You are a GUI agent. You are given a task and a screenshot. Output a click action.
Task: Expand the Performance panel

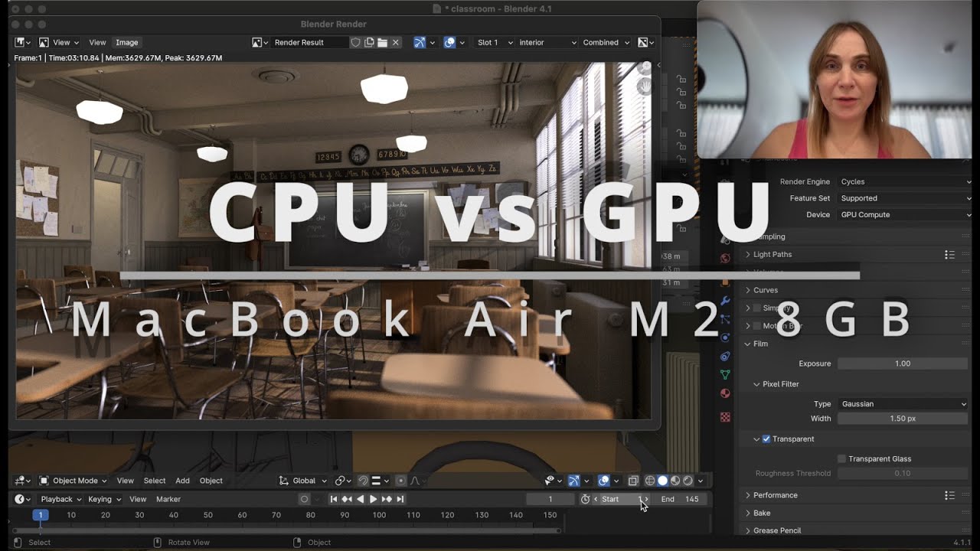775,495
